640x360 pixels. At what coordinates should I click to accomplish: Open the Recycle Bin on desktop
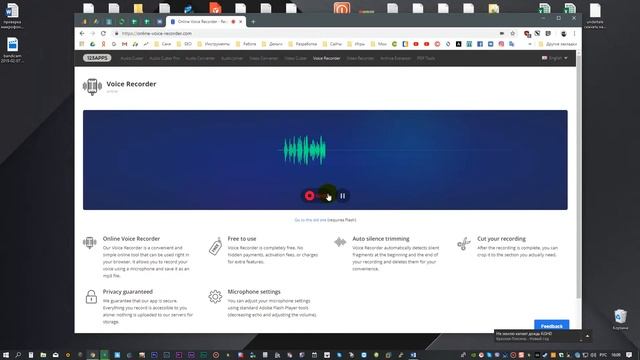[620, 320]
